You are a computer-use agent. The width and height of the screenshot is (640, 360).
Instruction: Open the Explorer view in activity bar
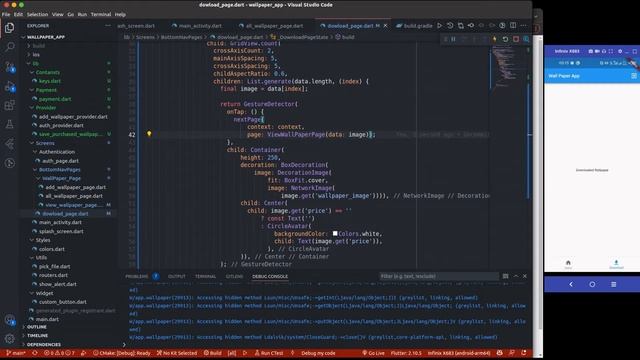coord(9,27)
